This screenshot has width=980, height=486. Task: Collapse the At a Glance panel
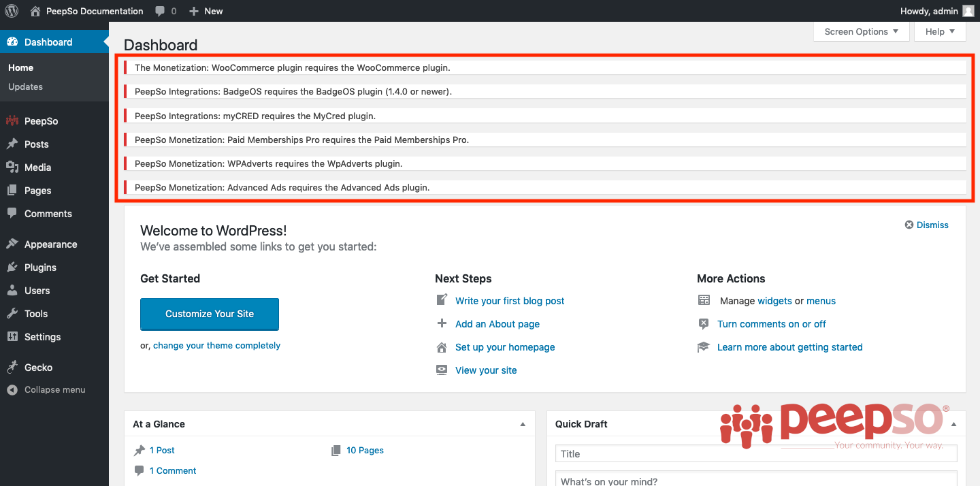point(523,424)
